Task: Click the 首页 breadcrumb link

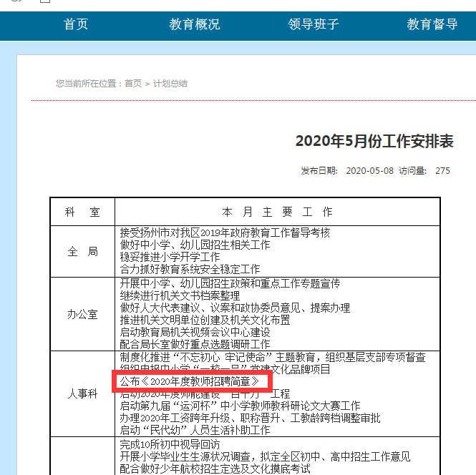Action: click(133, 84)
